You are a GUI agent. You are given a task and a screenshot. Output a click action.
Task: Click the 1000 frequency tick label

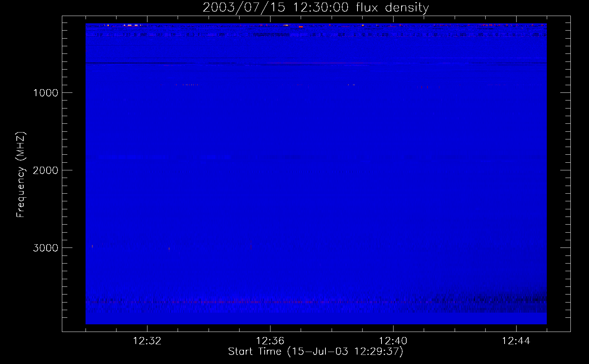pyautogui.click(x=46, y=93)
